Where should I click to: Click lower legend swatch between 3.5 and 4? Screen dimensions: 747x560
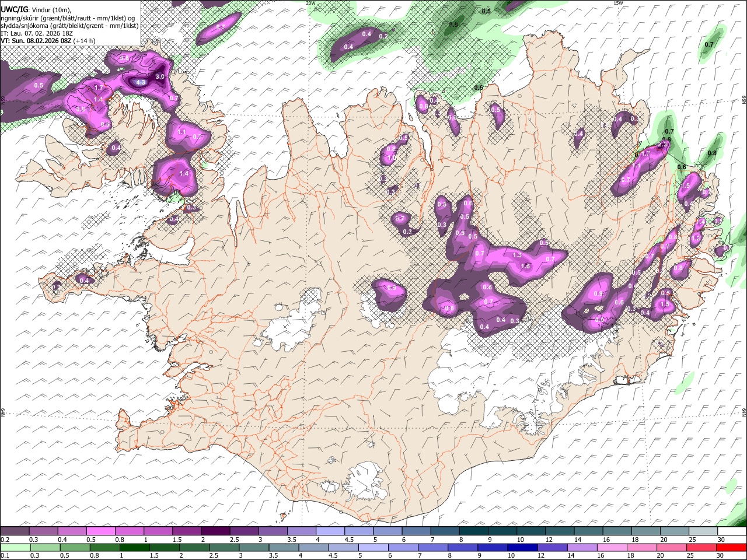click(283, 547)
